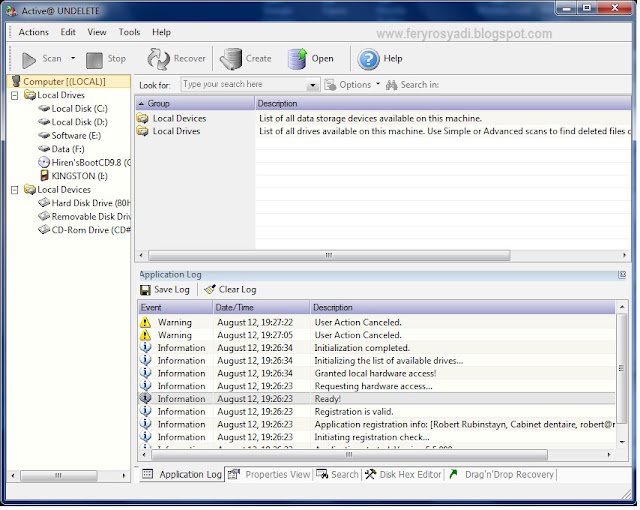Select Hiren'sBootCD9.8 disc icon
This screenshot has width=640, height=510.
tap(44, 163)
